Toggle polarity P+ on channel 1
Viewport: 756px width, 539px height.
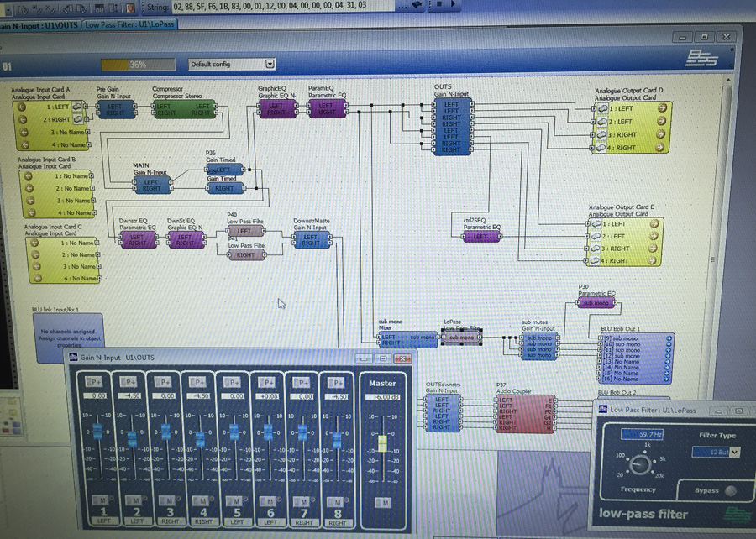click(94, 382)
